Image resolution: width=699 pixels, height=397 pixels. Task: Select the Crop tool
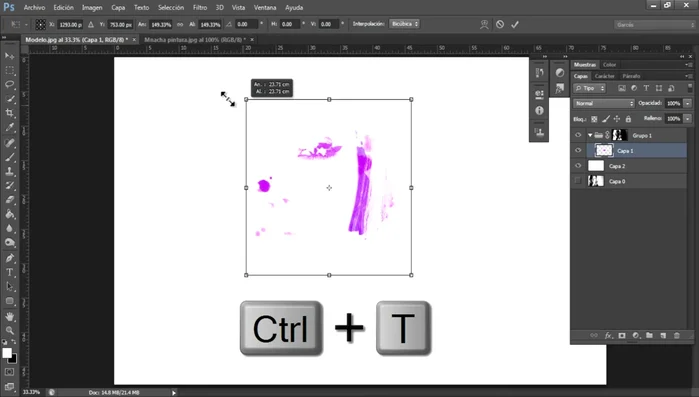[x=9, y=113]
